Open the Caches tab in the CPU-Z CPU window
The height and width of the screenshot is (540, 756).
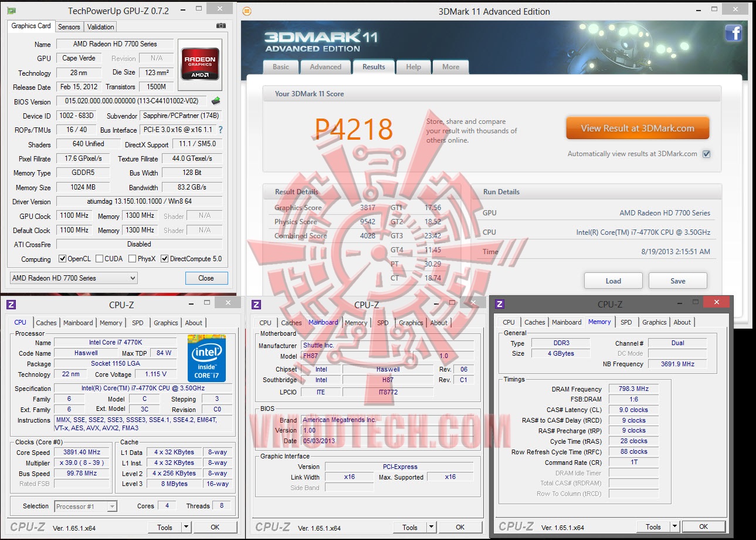(46, 323)
